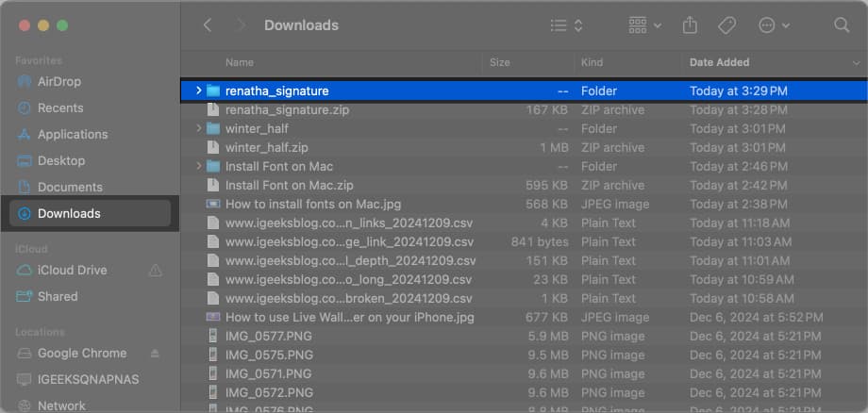The height and width of the screenshot is (413, 868).
Task: Click thumbnail icon of IMG_0577.PNG
Action: pyautogui.click(x=212, y=336)
